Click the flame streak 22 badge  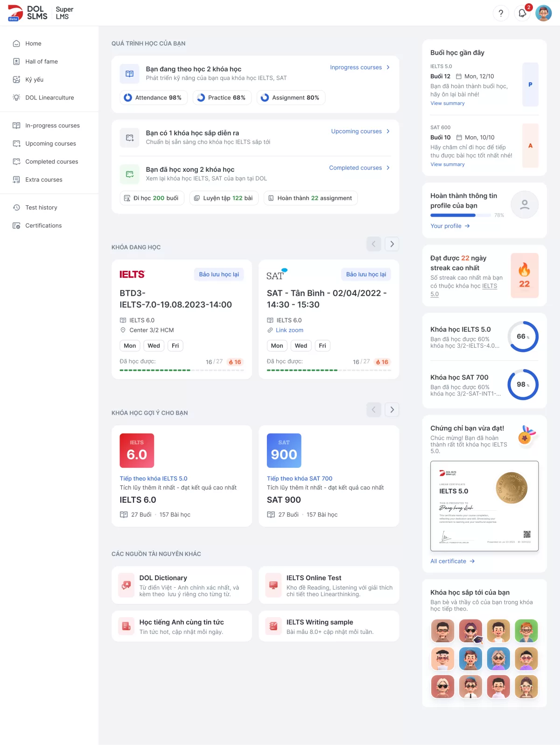point(525,275)
